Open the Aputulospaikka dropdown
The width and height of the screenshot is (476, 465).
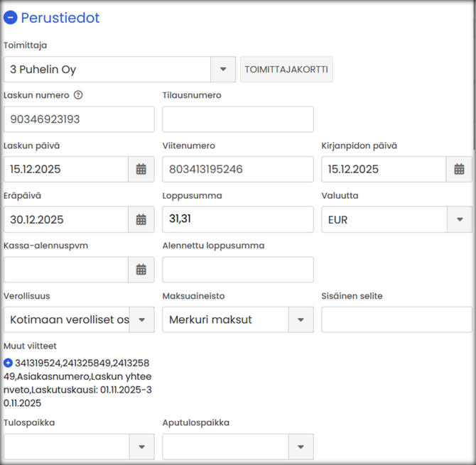(301, 447)
